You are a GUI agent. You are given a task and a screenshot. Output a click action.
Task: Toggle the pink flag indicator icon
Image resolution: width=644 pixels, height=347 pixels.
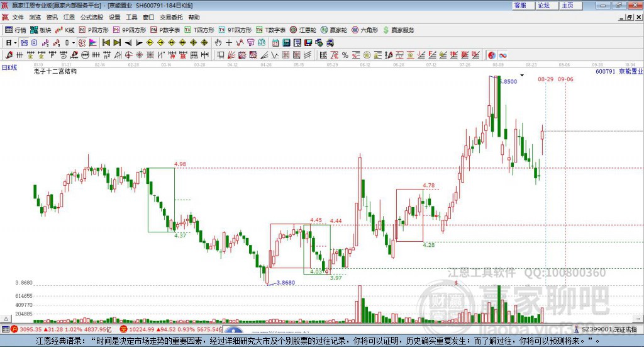pos(93,43)
